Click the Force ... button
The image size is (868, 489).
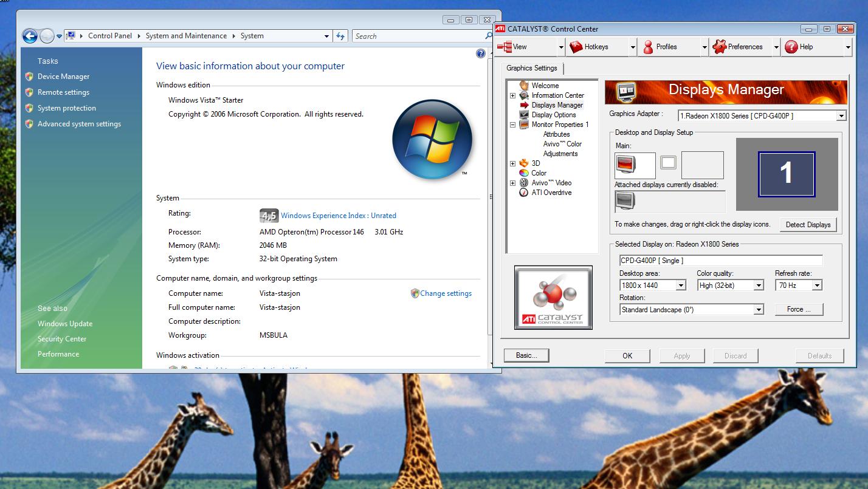pyautogui.click(x=799, y=309)
